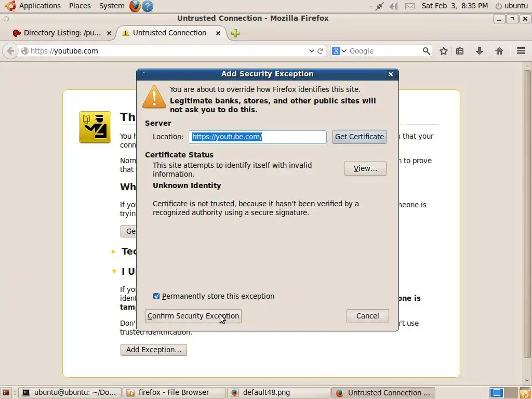Viewport: 532px width, 399px height.
Task: Close the Add Security Exception dialog
Action: [x=391, y=74]
